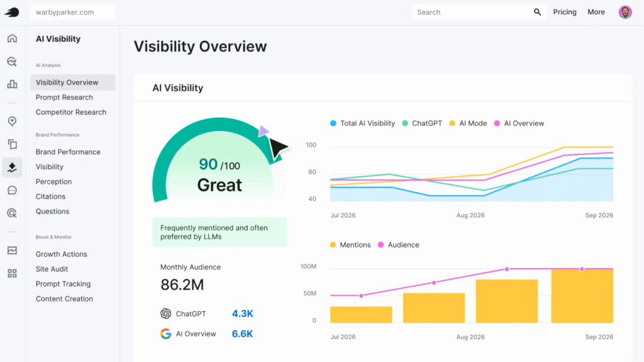The image size is (644, 362).
Task: Click the Pricing link
Action: pyautogui.click(x=565, y=12)
